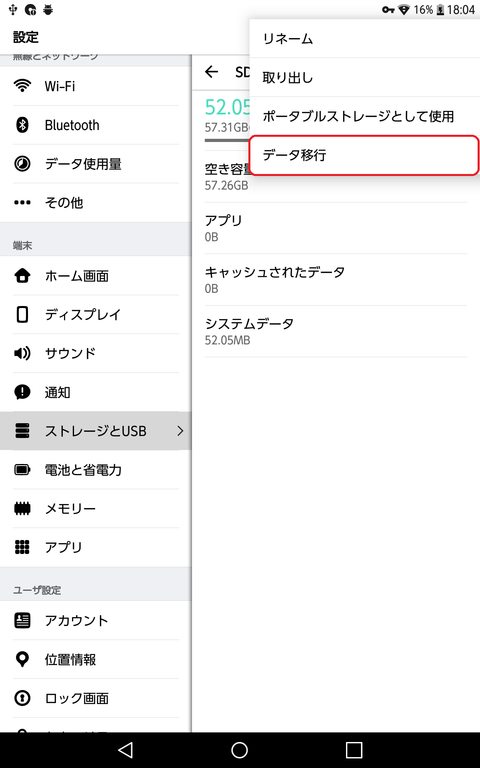Tap the キャッシュされたデータ storage row
Viewport: 480px width, 768px height.
pos(336,280)
